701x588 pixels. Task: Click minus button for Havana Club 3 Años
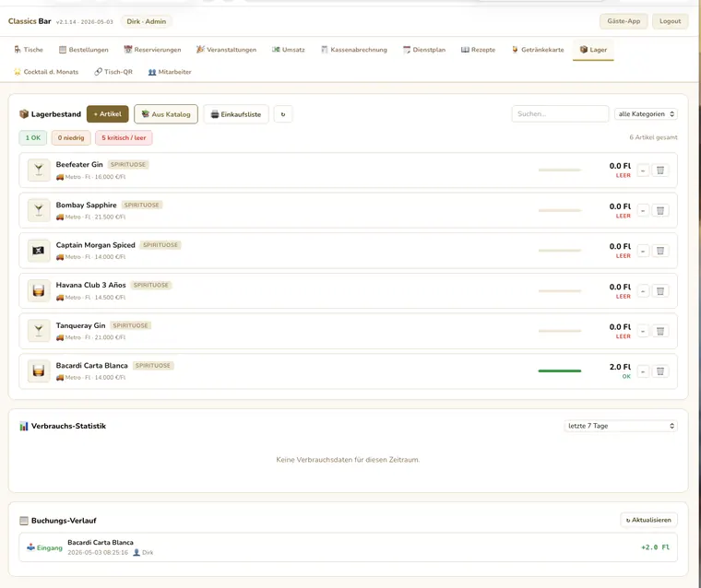pos(643,291)
